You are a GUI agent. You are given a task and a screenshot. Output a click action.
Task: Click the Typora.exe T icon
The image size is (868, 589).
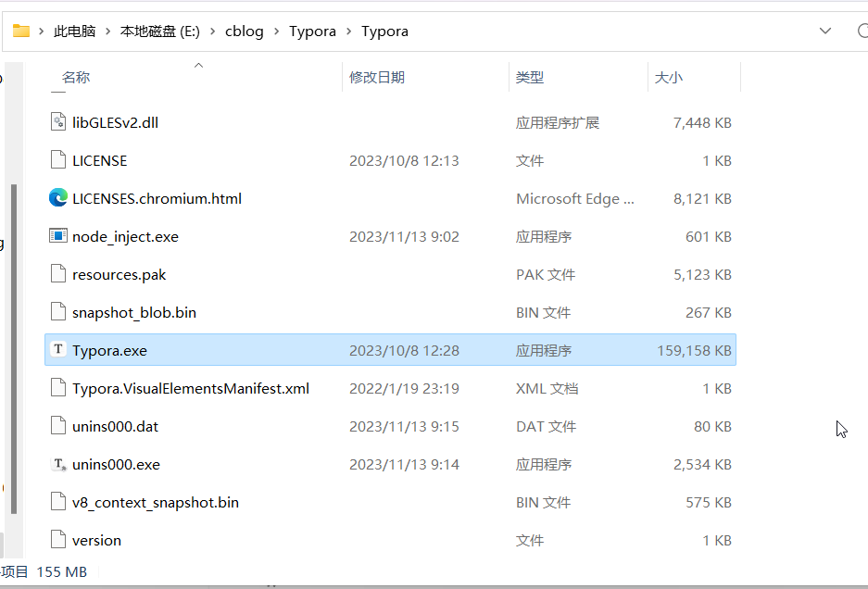(x=58, y=349)
